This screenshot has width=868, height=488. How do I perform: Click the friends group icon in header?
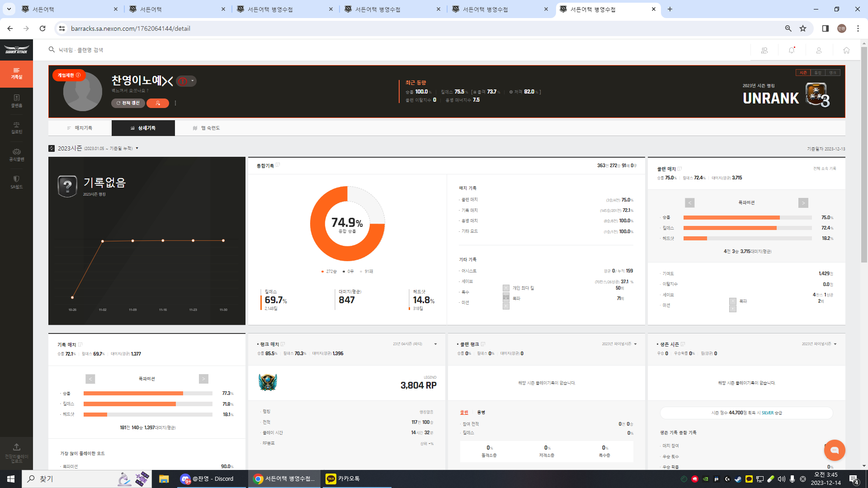pos(764,50)
